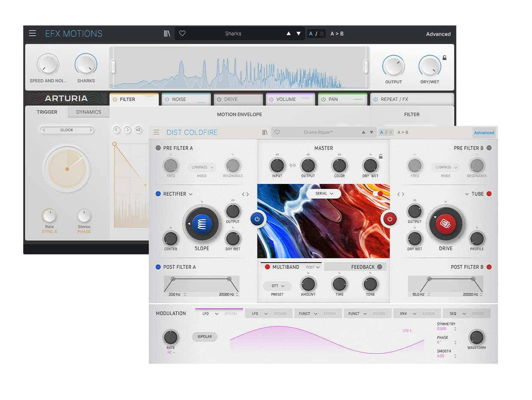Click the Master Color knob
Screen dimensions: 532x400
(339, 165)
